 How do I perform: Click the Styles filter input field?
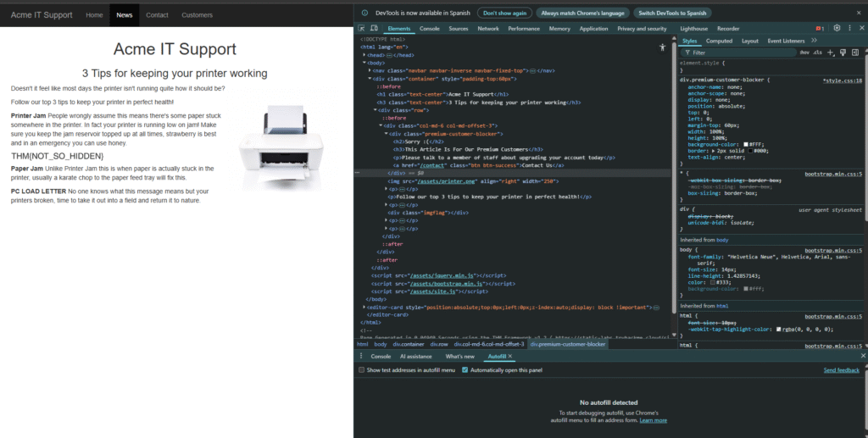(737, 53)
